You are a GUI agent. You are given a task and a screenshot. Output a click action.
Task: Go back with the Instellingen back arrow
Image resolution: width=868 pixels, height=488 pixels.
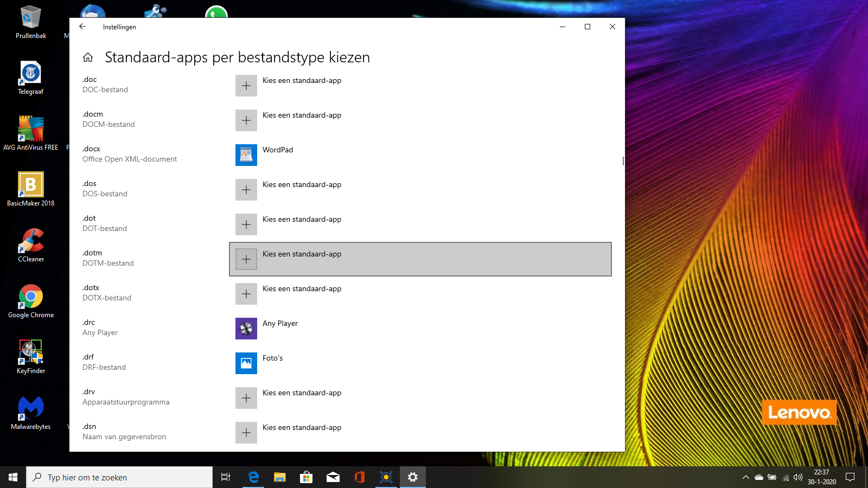click(x=82, y=27)
